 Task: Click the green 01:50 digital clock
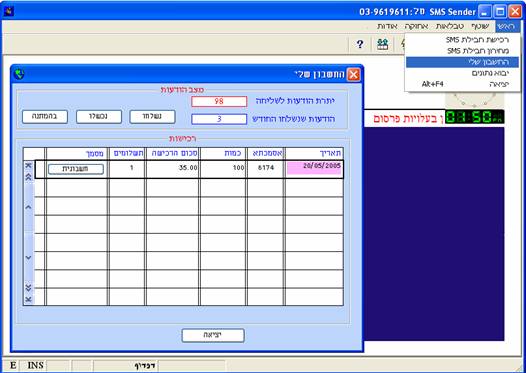(x=474, y=117)
